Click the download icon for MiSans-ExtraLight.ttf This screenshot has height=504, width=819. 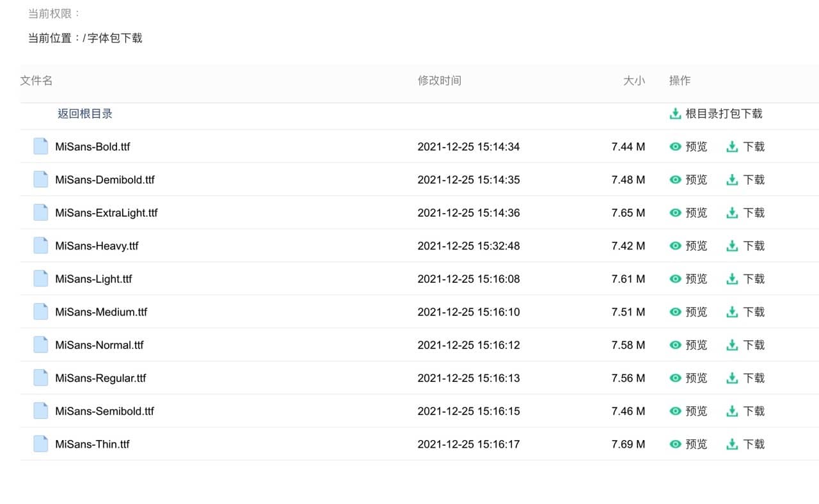click(733, 212)
